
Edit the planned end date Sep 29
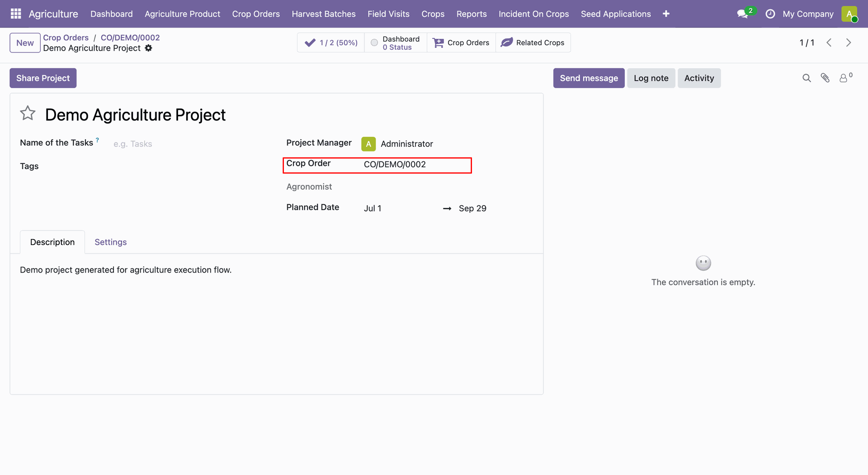(x=472, y=208)
